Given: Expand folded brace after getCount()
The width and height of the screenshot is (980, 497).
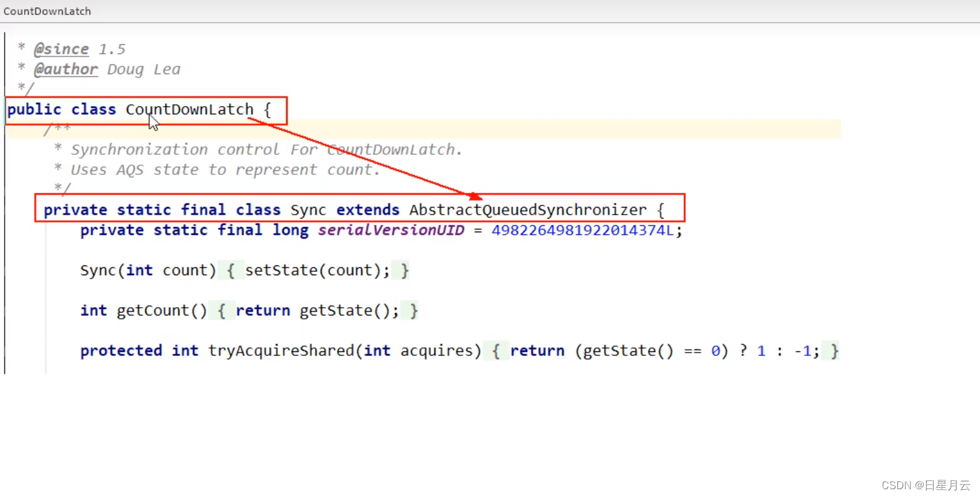Looking at the screenshot, I should (221, 311).
